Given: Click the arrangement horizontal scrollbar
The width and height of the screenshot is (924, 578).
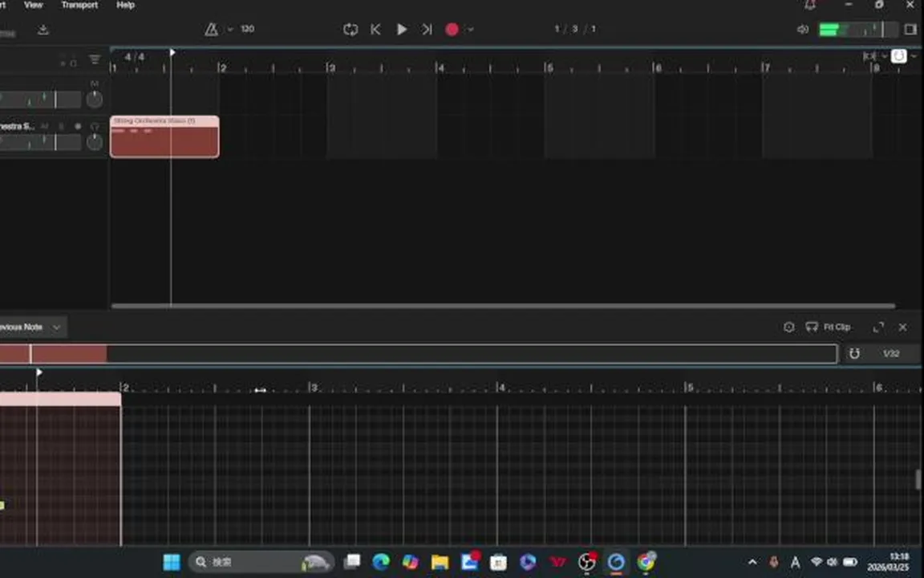Looking at the screenshot, I should [x=503, y=306].
